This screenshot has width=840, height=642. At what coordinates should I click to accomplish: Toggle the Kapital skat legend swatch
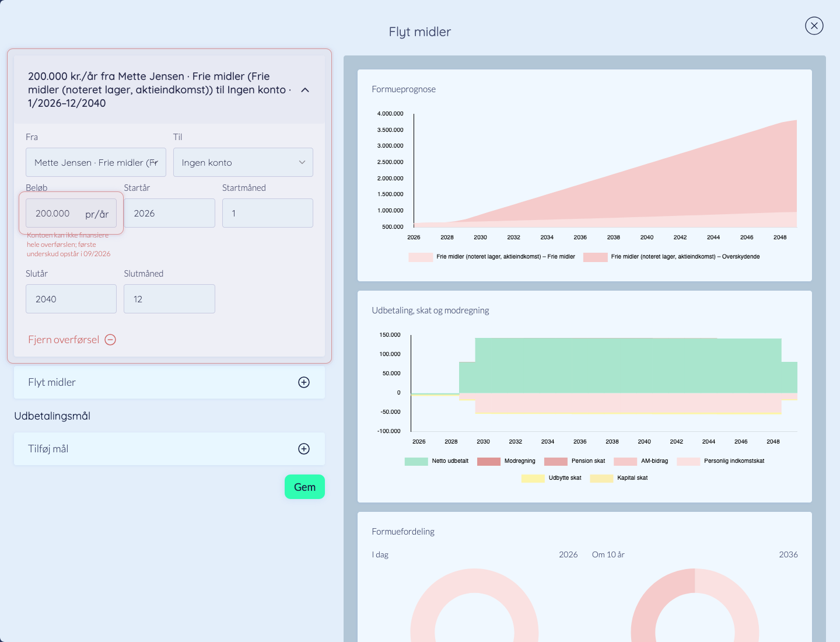tap(601, 478)
